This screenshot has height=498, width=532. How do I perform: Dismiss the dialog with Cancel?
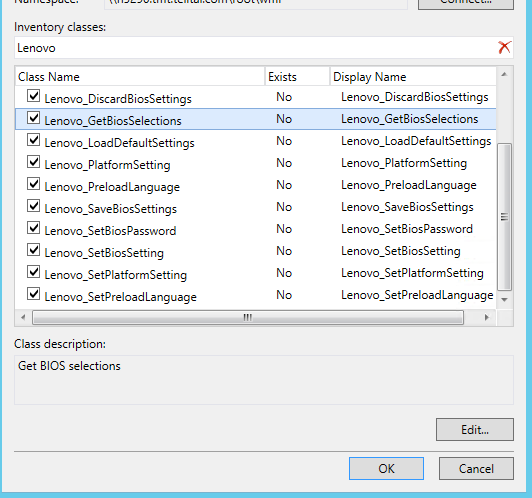(476, 468)
